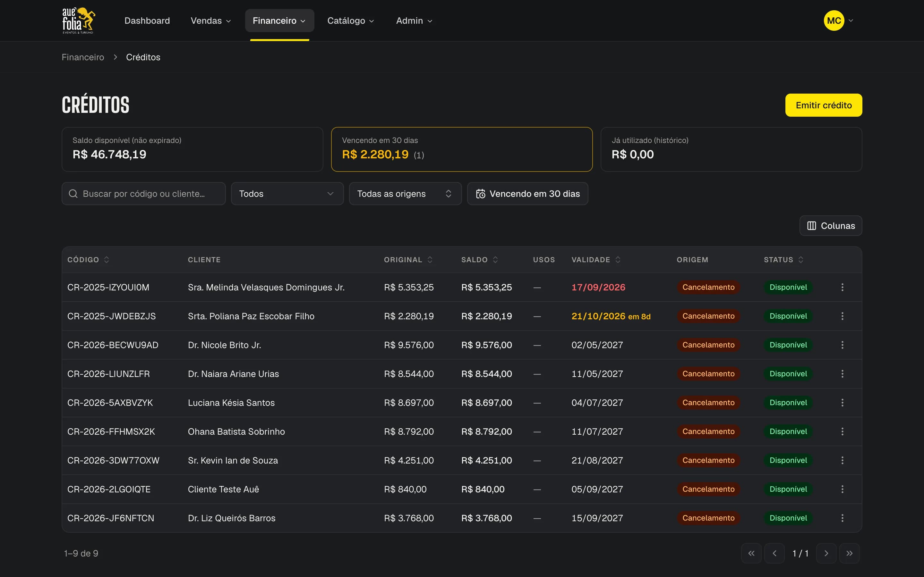Screen dimensions: 924x577
Task: Select the Vencendo em 30 dias summary card
Action: pyautogui.click(x=462, y=149)
